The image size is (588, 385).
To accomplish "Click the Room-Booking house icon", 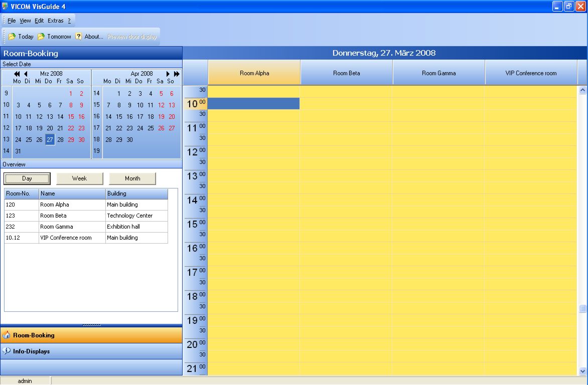I will 7,335.
